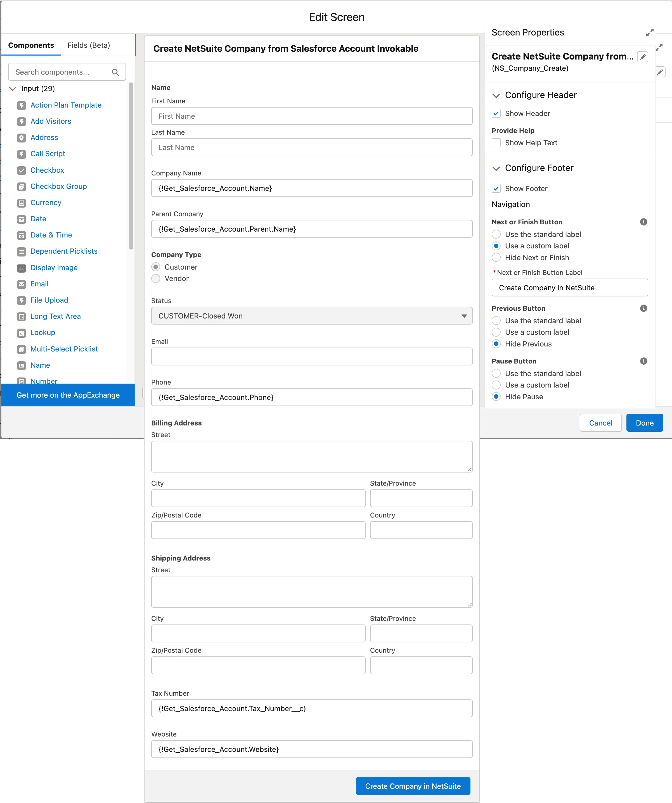Switch to the Components tab
The image size is (672, 803).
[x=31, y=45]
